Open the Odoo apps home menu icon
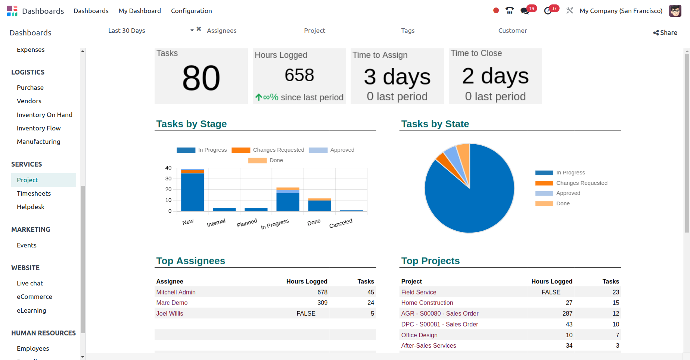This screenshot has width=690, height=360. (12, 11)
